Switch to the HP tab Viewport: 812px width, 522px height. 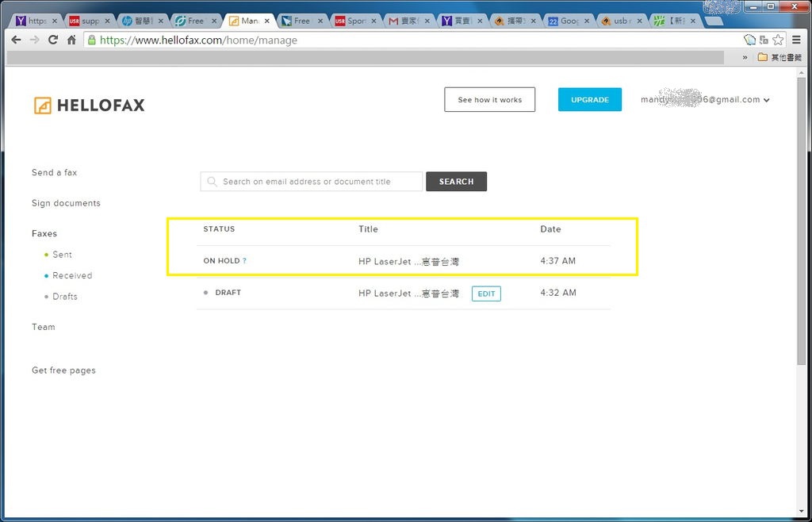point(143,21)
